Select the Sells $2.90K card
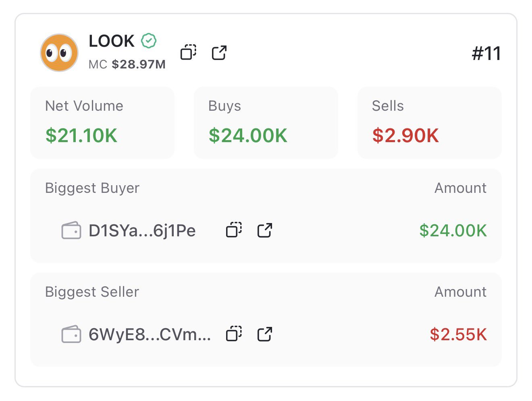Image resolution: width=532 pixels, height=401 pixels. coord(429,122)
